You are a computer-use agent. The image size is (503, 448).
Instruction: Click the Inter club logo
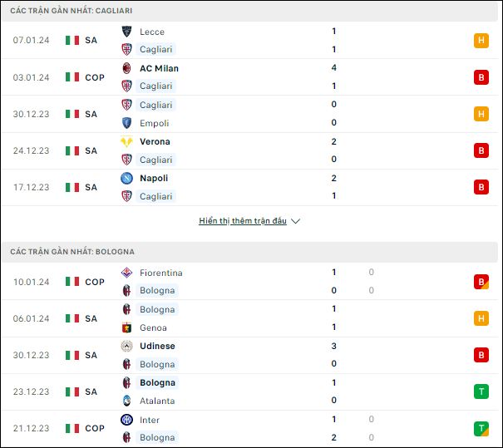[126, 420]
